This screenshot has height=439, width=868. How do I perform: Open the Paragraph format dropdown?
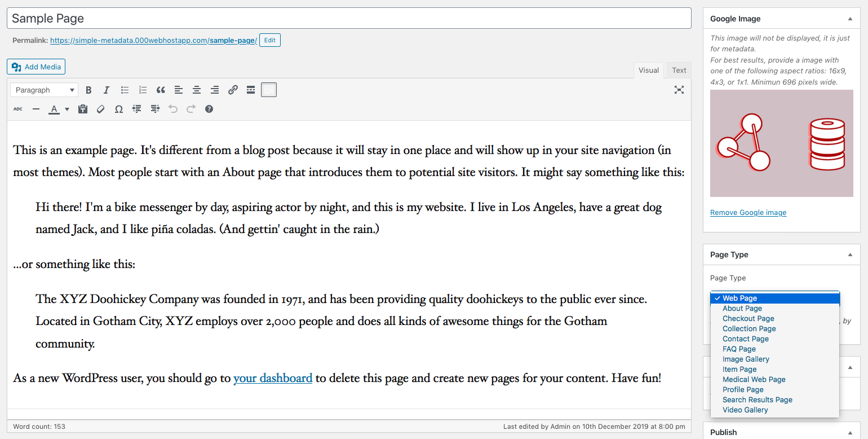pyautogui.click(x=44, y=90)
